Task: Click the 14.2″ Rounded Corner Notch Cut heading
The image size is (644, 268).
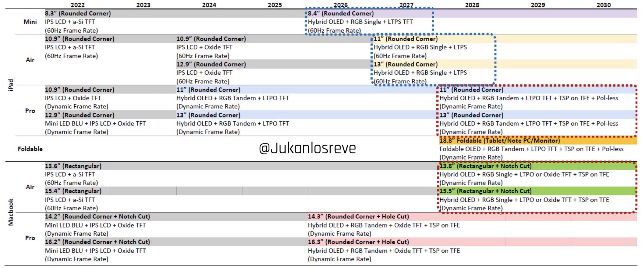Action: click(97, 216)
